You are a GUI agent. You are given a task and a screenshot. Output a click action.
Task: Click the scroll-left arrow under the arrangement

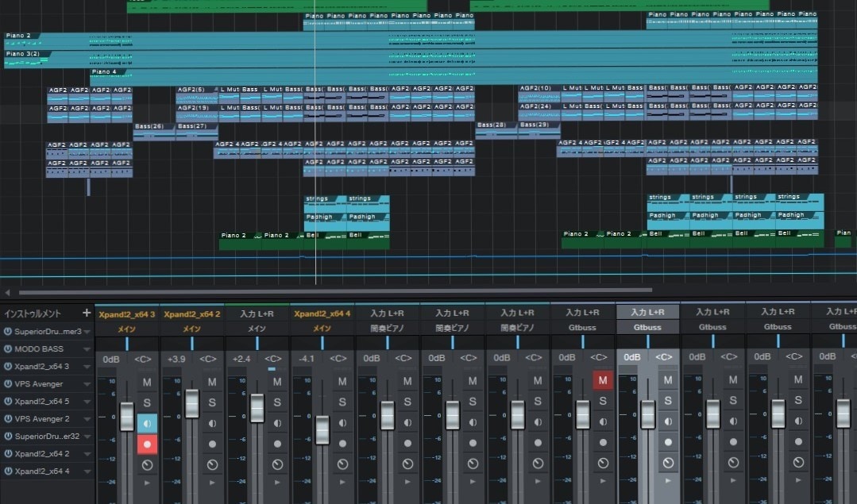coord(8,292)
